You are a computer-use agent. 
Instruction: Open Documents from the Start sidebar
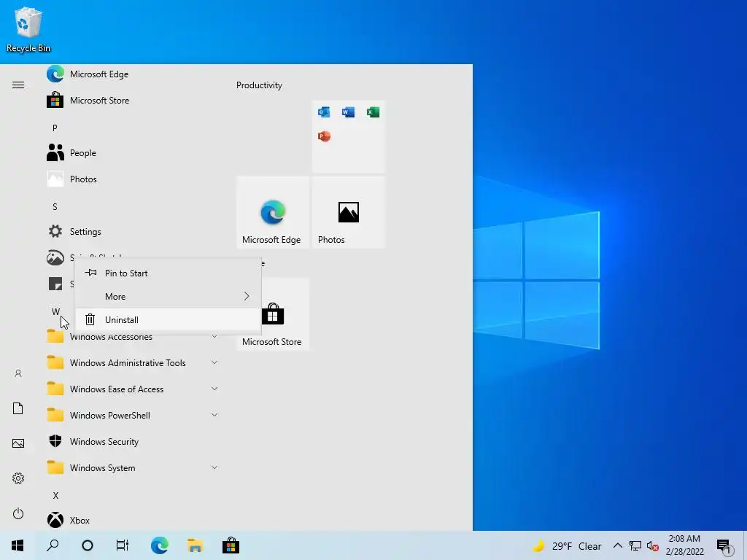point(18,408)
